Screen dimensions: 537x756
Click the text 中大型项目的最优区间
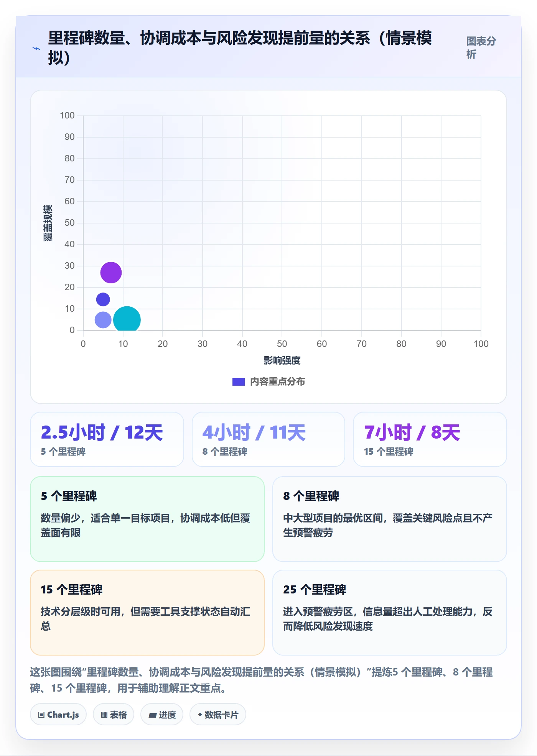(x=333, y=518)
